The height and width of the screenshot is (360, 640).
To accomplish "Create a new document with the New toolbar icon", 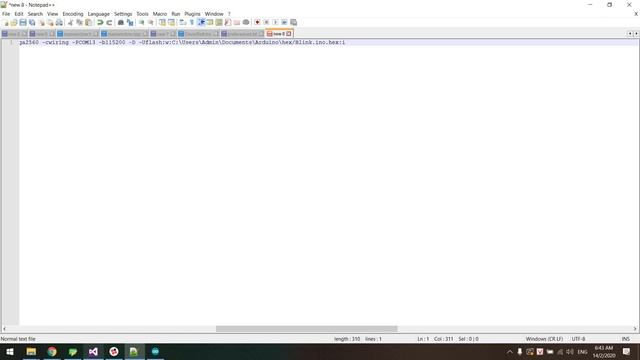I will point(6,22).
